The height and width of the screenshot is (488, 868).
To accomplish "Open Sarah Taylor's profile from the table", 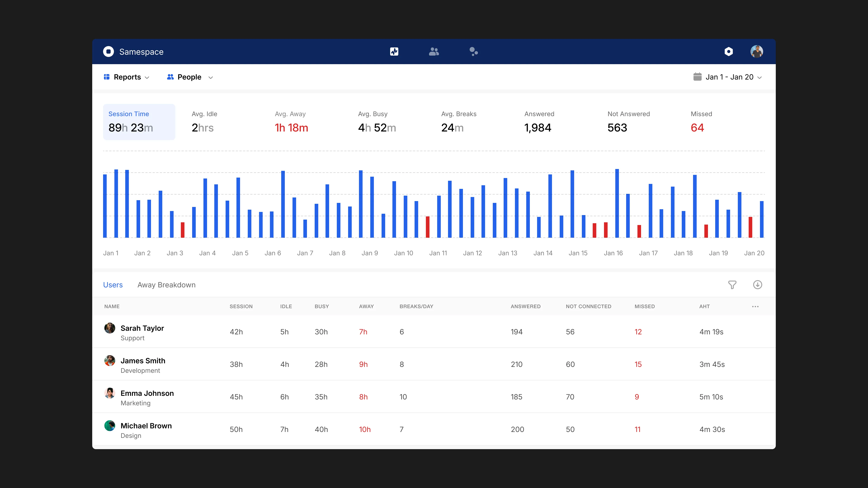I will (142, 328).
